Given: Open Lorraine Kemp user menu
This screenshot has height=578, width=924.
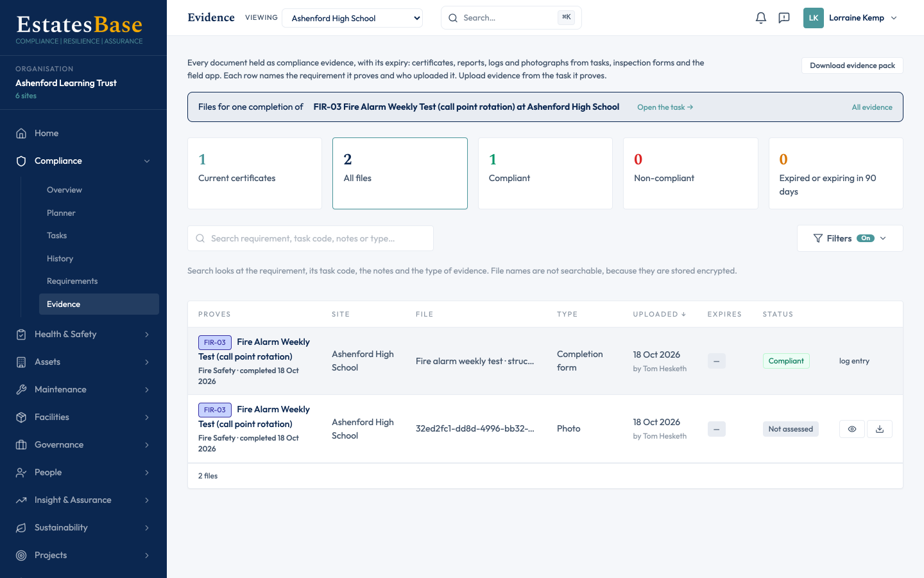Looking at the screenshot, I should point(851,18).
